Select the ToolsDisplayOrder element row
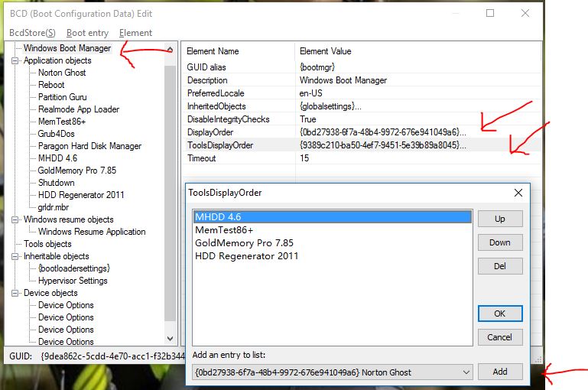The image size is (588, 390). pyautogui.click(x=362, y=145)
